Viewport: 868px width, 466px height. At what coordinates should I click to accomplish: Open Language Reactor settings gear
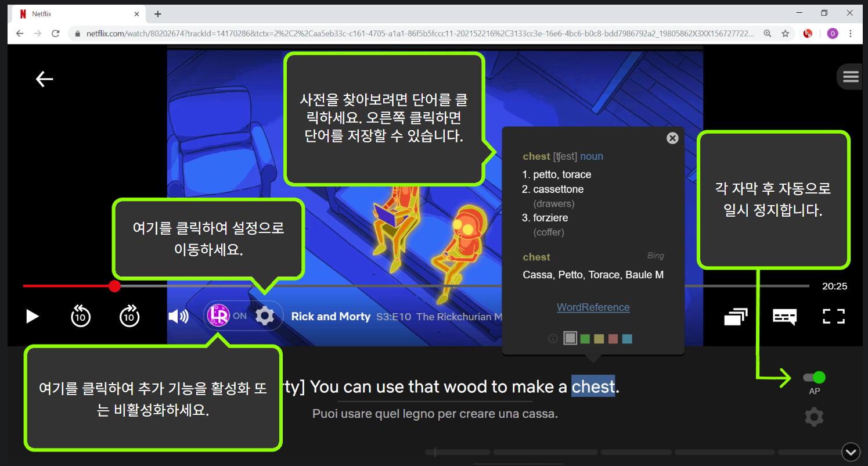click(265, 316)
